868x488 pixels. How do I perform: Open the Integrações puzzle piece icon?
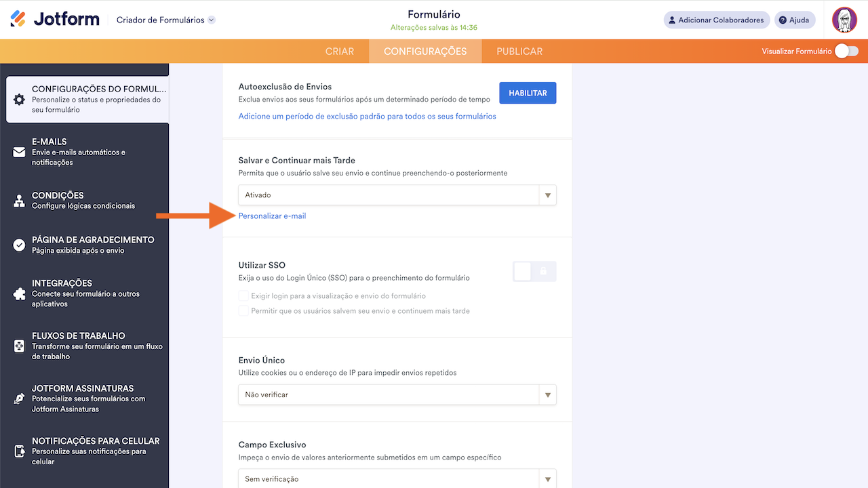[x=19, y=293]
